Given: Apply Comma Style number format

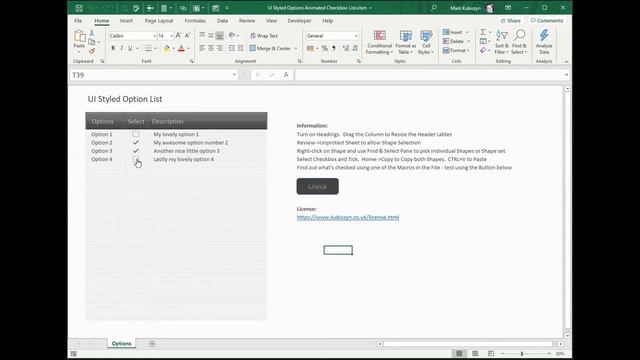Looking at the screenshot, I should click(334, 48).
